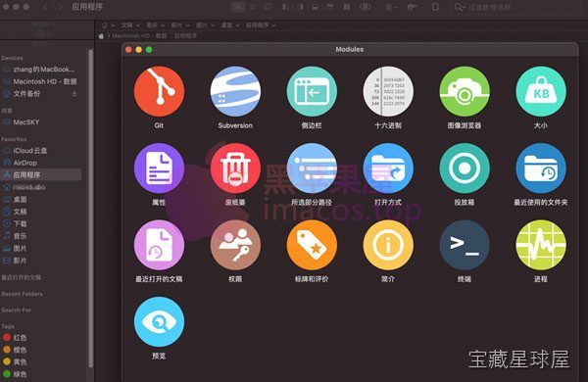This screenshot has width=588, height=382.
Task: Open the 进程 process module
Action: click(541, 245)
